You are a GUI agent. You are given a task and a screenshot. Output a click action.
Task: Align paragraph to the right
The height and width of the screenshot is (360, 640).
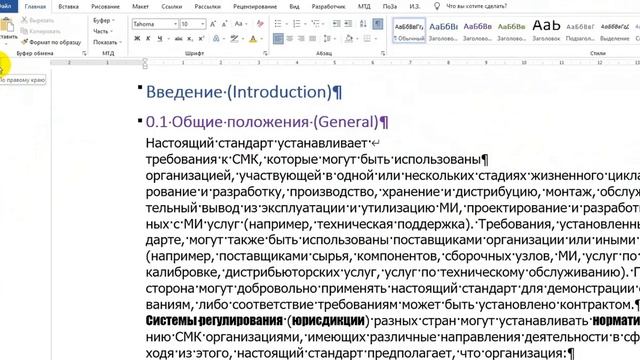(301, 39)
